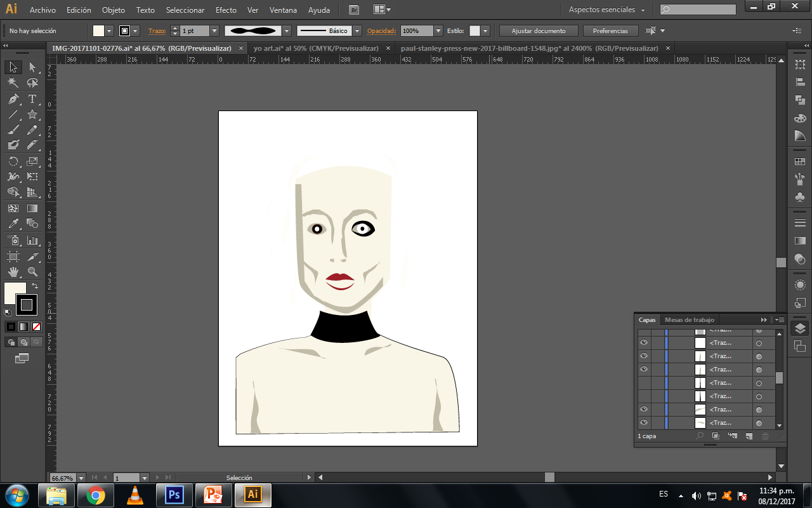This screenshot has width=812, height=508.
Task: Pick the Eyedropper tool
Action: [13, 224]
